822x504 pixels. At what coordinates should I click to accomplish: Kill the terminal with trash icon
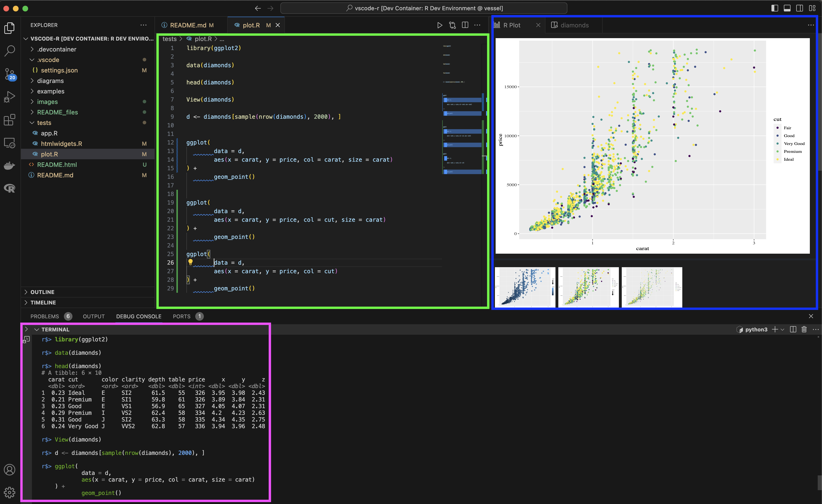pyautogui.click(x=804, y=329)
